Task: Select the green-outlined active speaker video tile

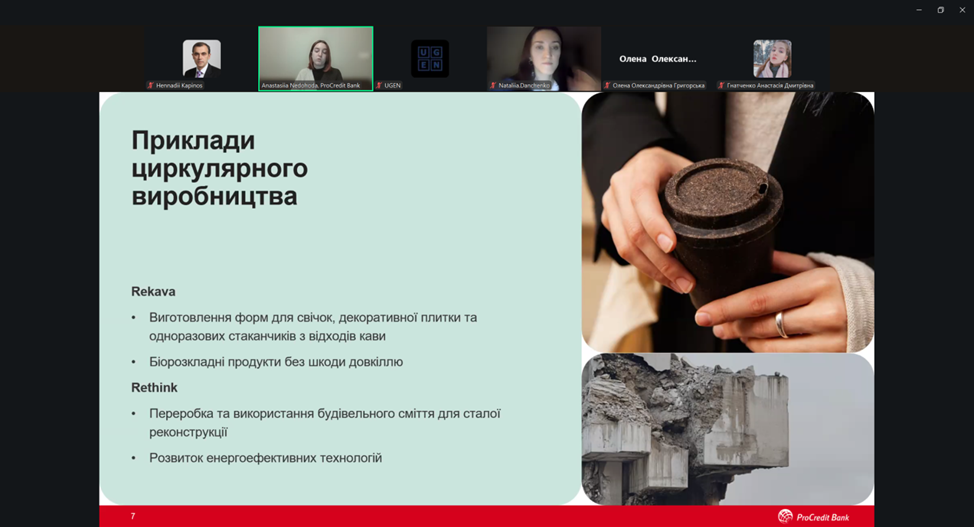Action: coord(315,56)
